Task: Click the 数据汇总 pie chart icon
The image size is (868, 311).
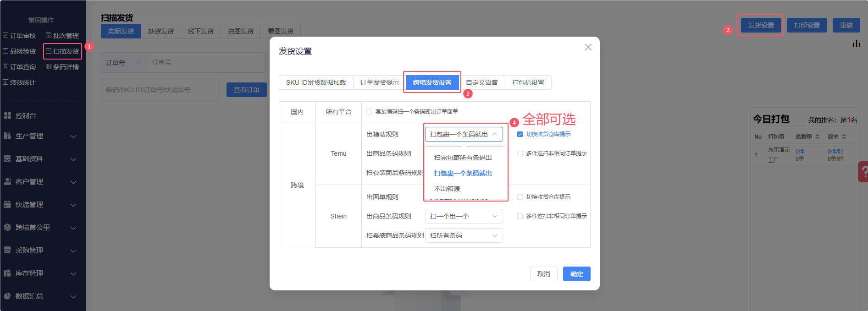Action: pos(7,296)
